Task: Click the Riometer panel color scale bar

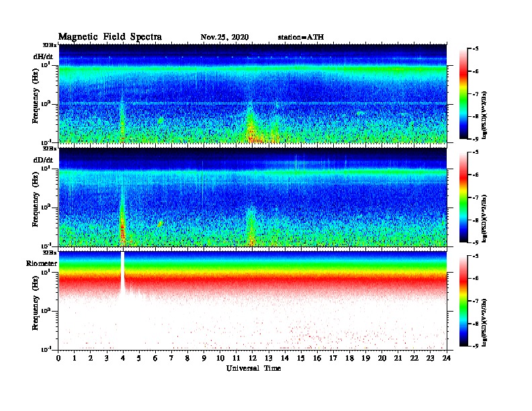Action: coord(463,300)
